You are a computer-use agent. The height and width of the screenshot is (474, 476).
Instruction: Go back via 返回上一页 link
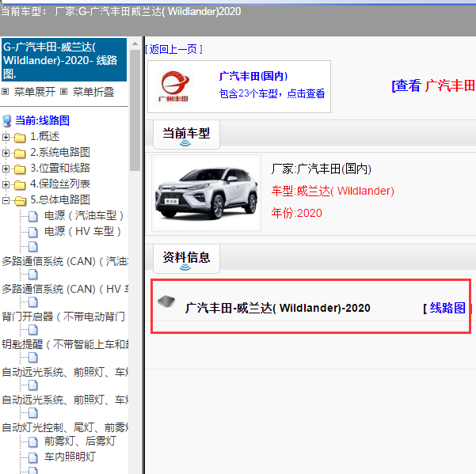173,49
